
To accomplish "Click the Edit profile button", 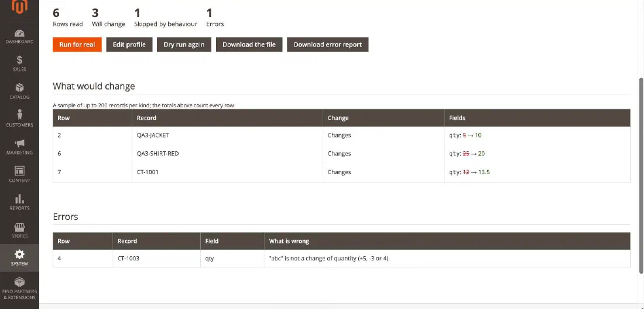I will tap(129, 45).
